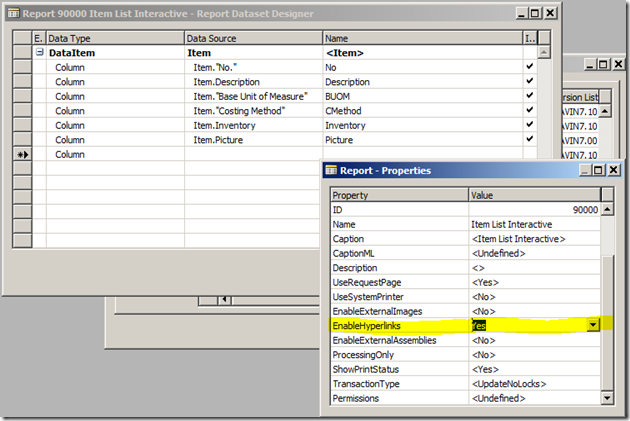Image resolution: width=630 pixels, height=421 pixels.
Task: Click left arrow on background horizontal scrollbar
Action: pyautogui.click(x=225, y=300)
